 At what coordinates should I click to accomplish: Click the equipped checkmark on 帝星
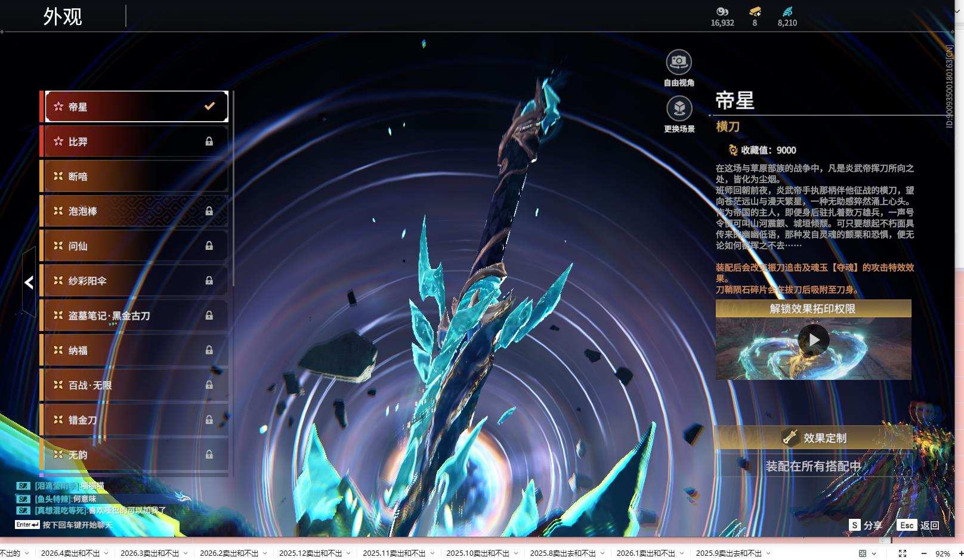209,106
